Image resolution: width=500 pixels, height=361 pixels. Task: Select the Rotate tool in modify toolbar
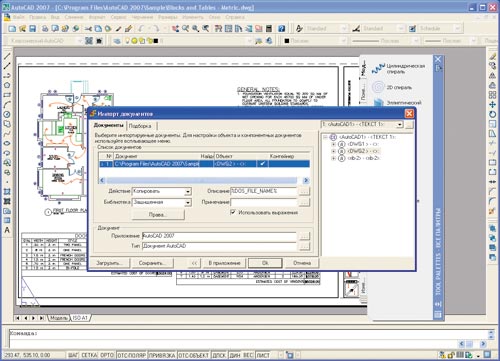(x=492, y=114)
